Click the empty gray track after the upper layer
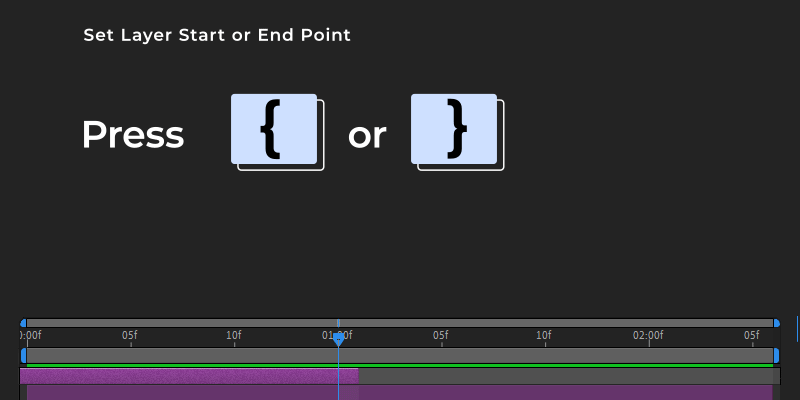This screenshot has height=400, width=800. (x=569, y=376)
